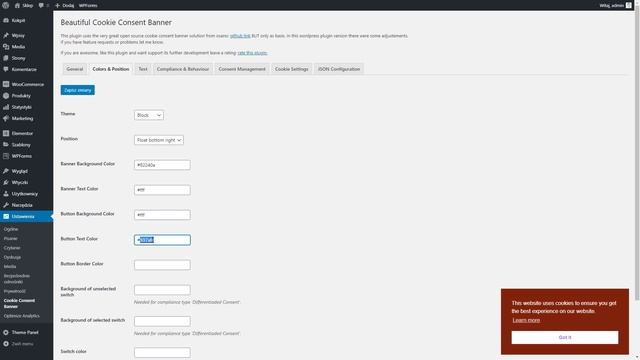Open the Dyskusja settings submenu
Image resolution: width=640 pixels, height=360 pixels.
click(12, 257)
